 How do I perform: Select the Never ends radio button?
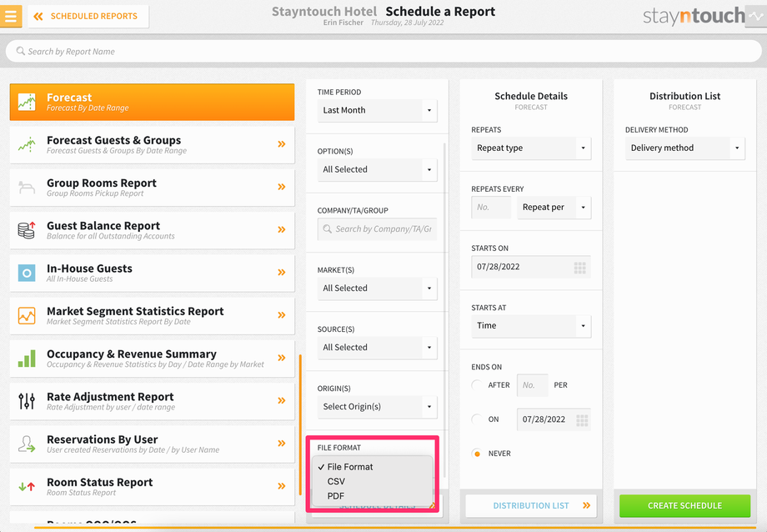click(x=476, y=454)
